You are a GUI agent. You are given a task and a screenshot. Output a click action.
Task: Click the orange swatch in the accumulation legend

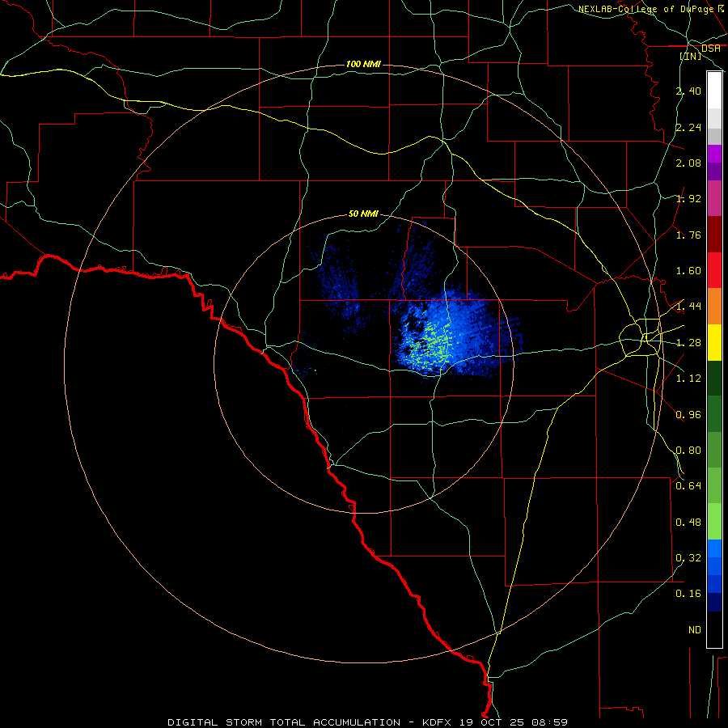pyautogui.click(x=714, y=306)
